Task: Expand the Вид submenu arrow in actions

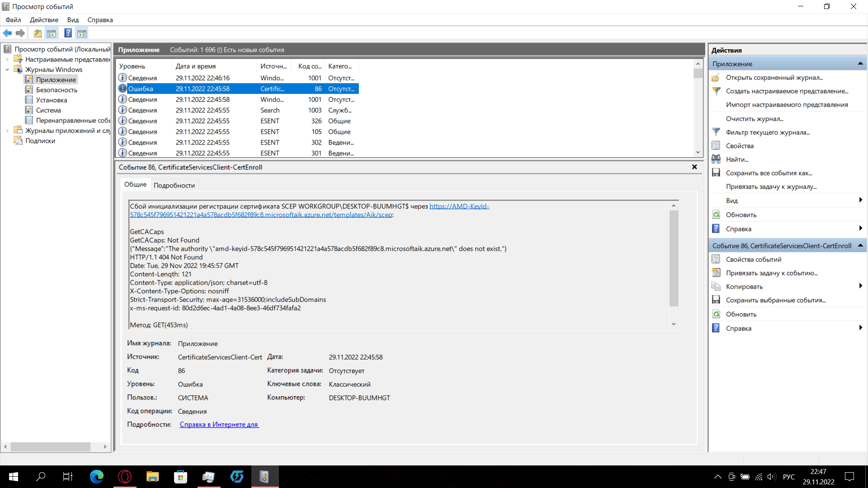Action: 861,200
